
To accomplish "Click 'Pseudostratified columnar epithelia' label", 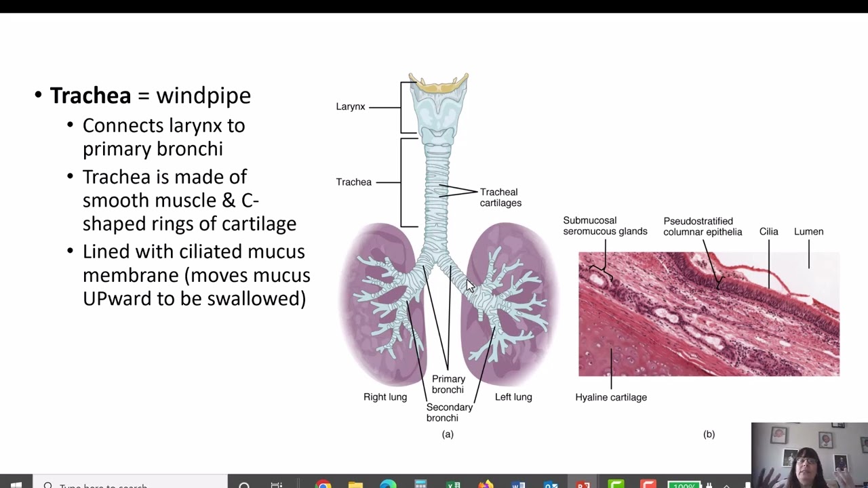I will click(x=703, y=226).
